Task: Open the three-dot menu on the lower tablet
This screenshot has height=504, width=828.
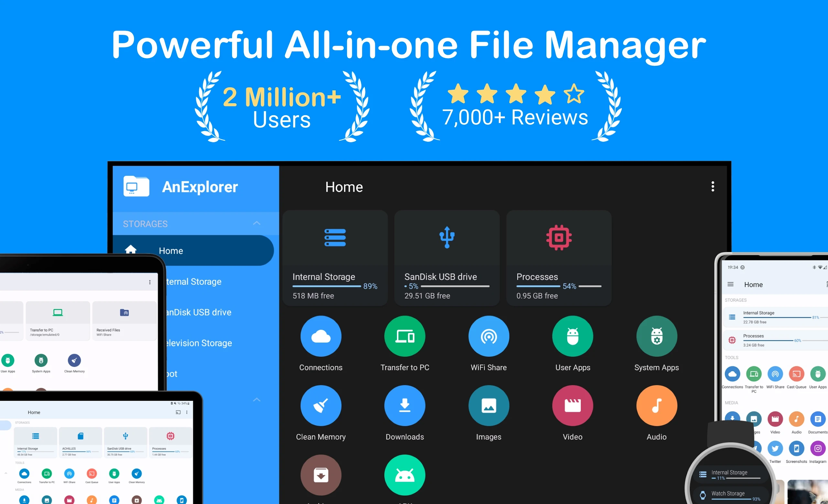Action: click(x=187, y=412)
